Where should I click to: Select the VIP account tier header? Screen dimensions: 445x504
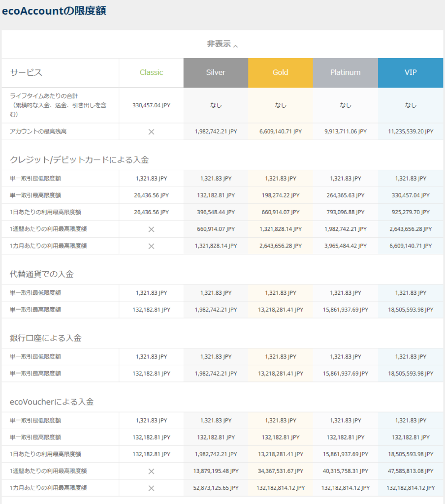[x=411, y=73]
